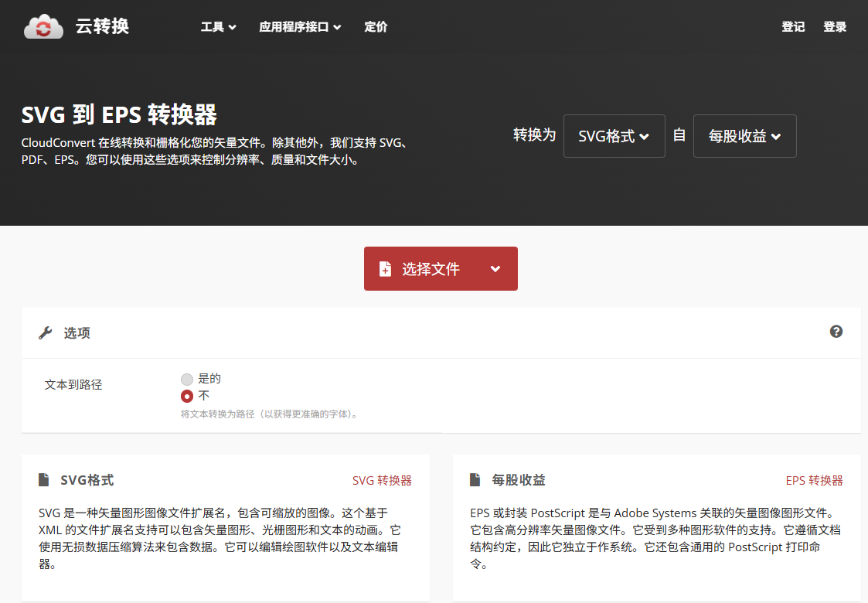868x603 pixels.
Task: Click the 登记 sign-up link
Action: pyautogui.click(x=793, y=27)
